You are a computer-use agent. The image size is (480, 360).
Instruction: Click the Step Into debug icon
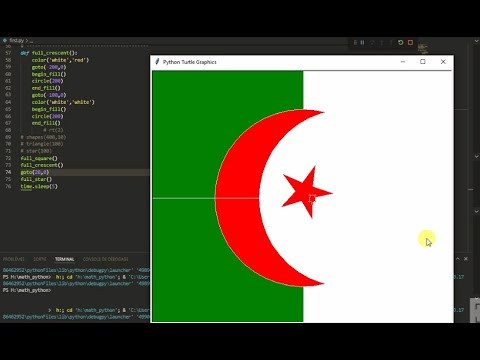tap(382, 43)
